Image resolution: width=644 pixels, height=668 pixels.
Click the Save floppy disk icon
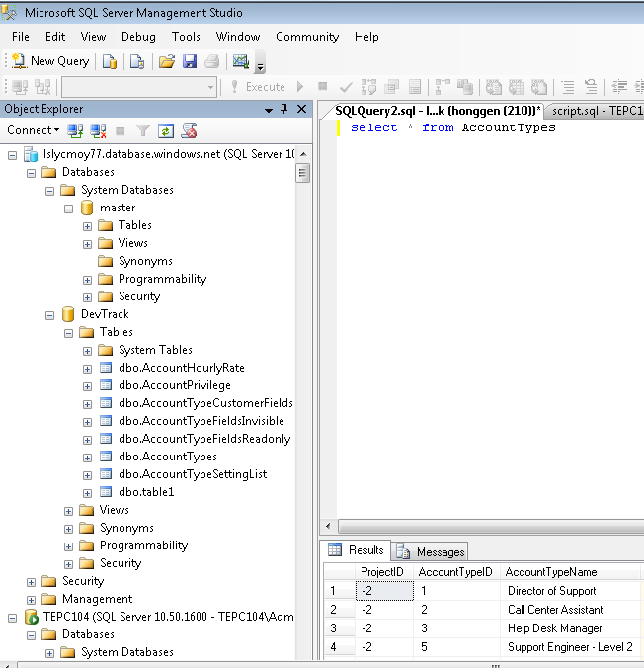(x=190, y=62)
